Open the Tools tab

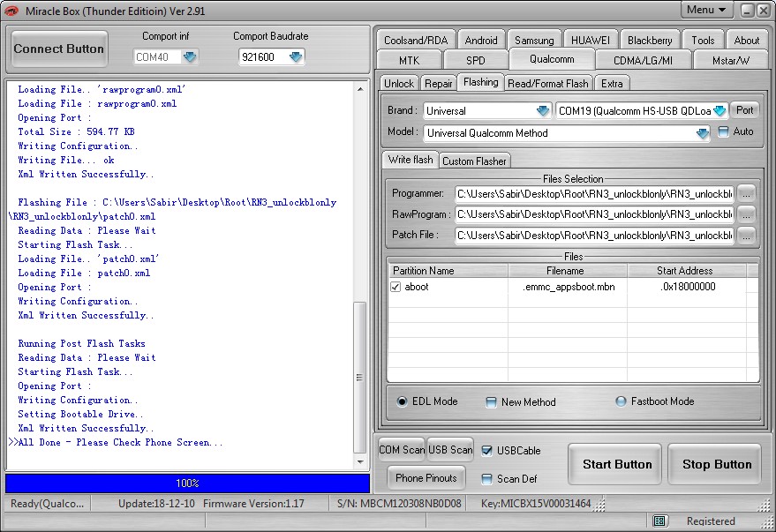point(703,41)
